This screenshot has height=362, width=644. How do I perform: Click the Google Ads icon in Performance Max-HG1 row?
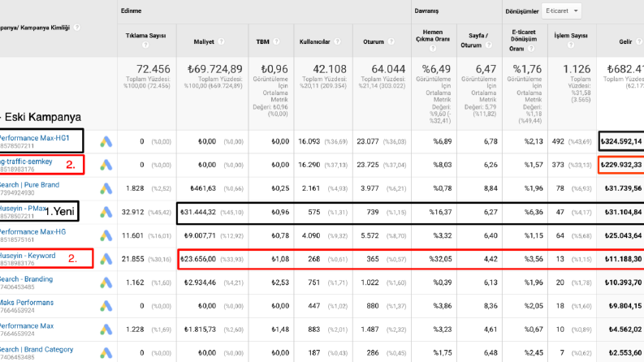106,141
